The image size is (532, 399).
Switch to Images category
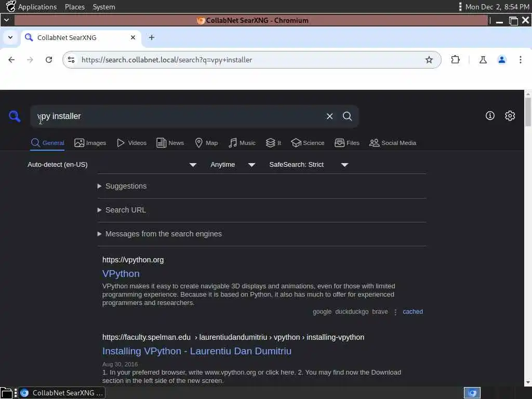point(90,143)
